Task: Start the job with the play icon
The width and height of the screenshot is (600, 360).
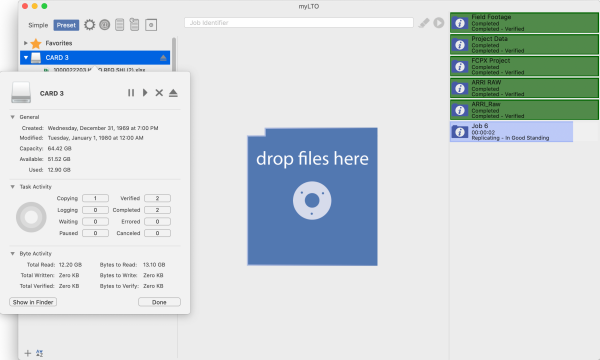Action: pos(439,23)
